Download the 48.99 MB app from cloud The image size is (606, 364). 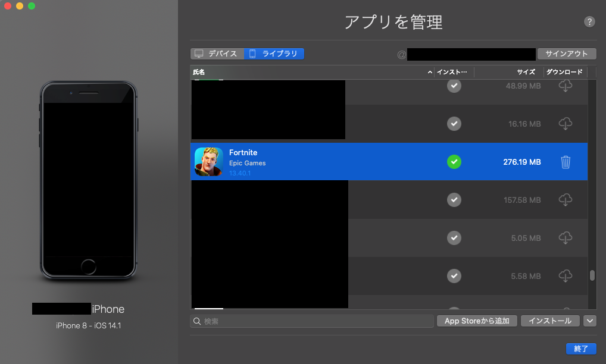pyautogui.click(x=566, y=86)
